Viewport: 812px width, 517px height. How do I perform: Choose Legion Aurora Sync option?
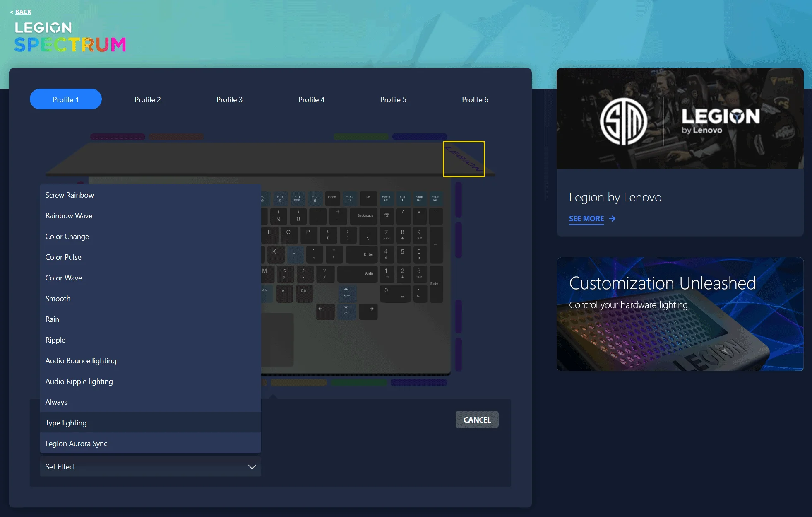[151, 443]
